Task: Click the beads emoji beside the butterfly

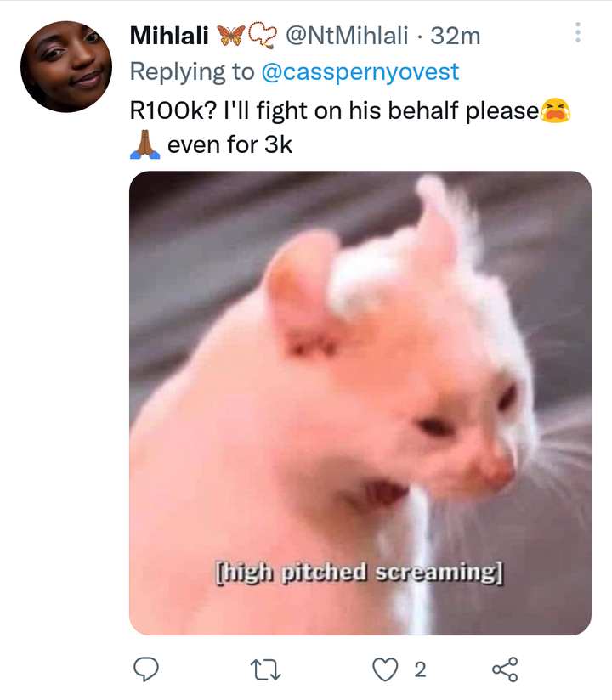Action: point(263,36)
